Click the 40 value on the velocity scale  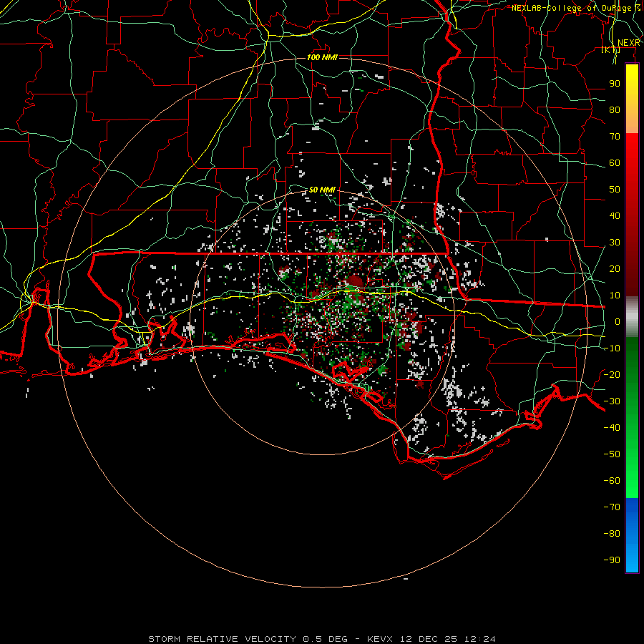point(615,215)
